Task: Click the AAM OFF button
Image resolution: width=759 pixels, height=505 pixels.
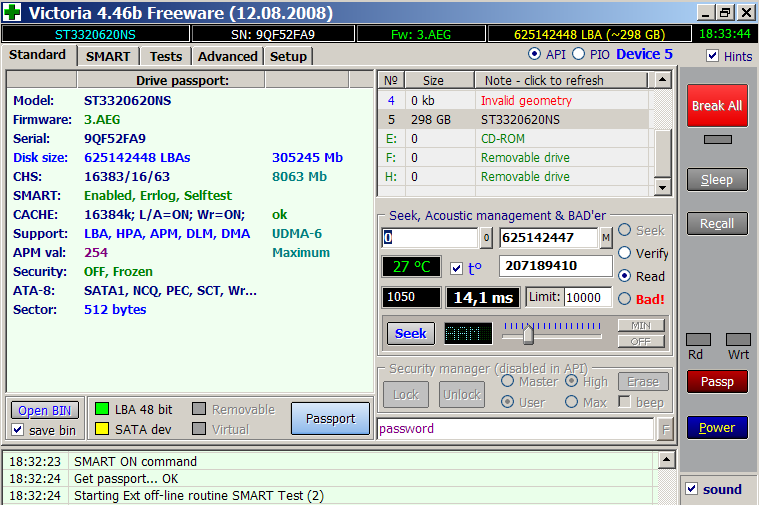Action: (641, 341)
